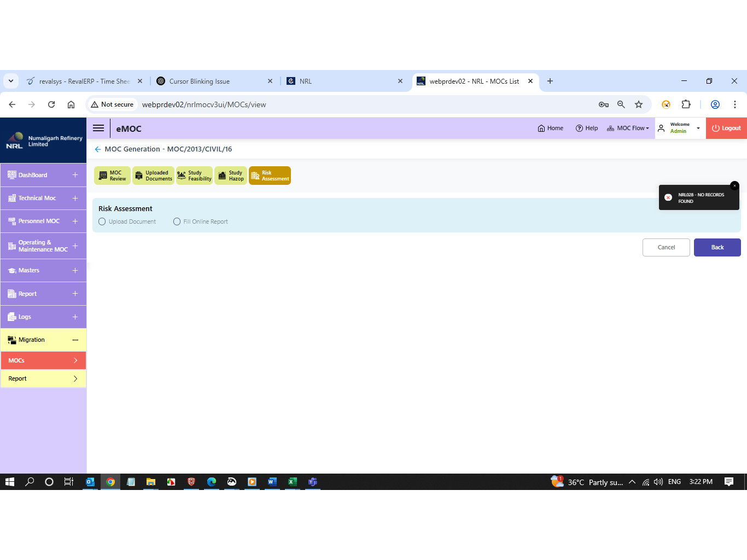This screenshot has width=747, height=560.
Task: Select MOCs under Migration menu
Action: click(x=43, y=361)
